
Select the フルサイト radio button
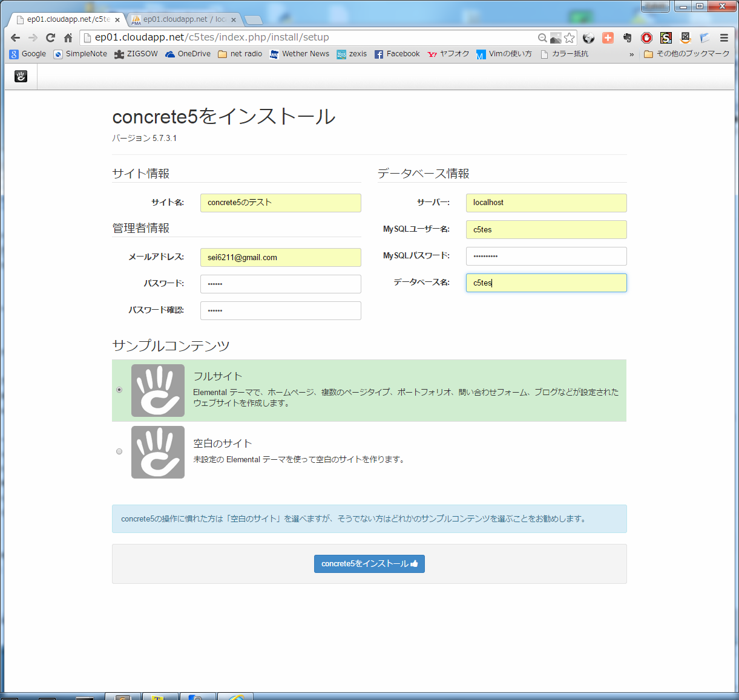[119, 390]
